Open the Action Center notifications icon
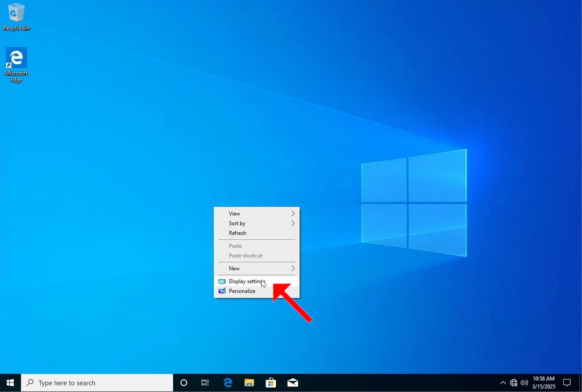This screenshot has height=392, width=582. [x=567, y=383]
